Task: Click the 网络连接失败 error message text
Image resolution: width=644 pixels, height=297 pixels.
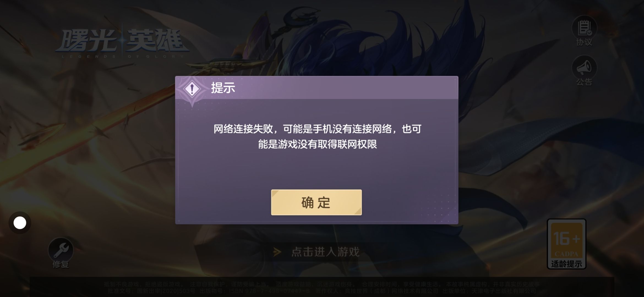Action: point(317,136)
